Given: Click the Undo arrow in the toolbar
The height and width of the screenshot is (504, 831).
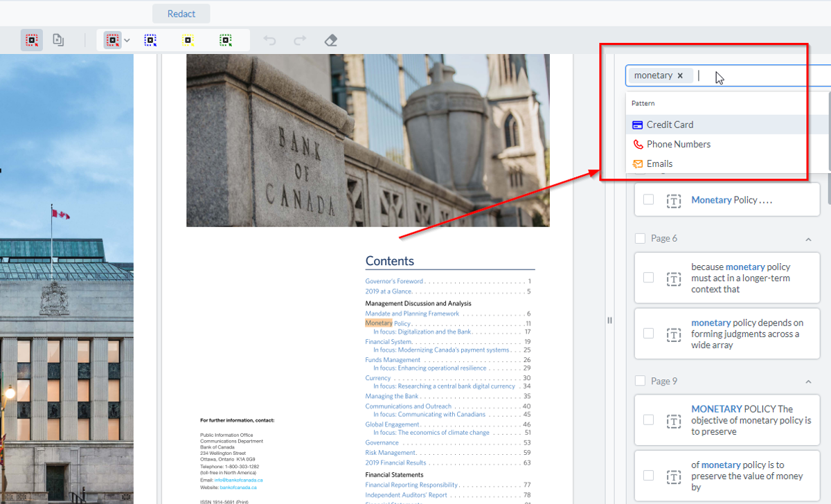Looking at the screenshot, I should 269,39.
